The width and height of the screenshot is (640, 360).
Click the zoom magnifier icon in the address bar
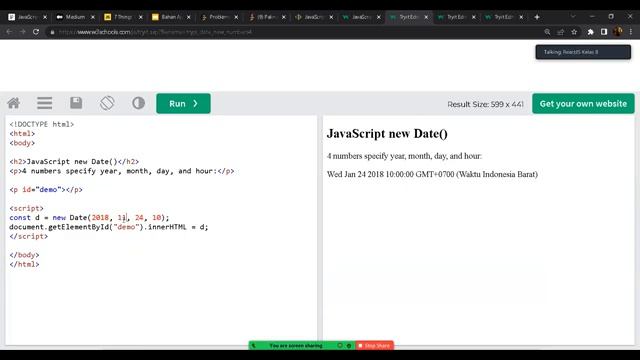pos(547,32)
